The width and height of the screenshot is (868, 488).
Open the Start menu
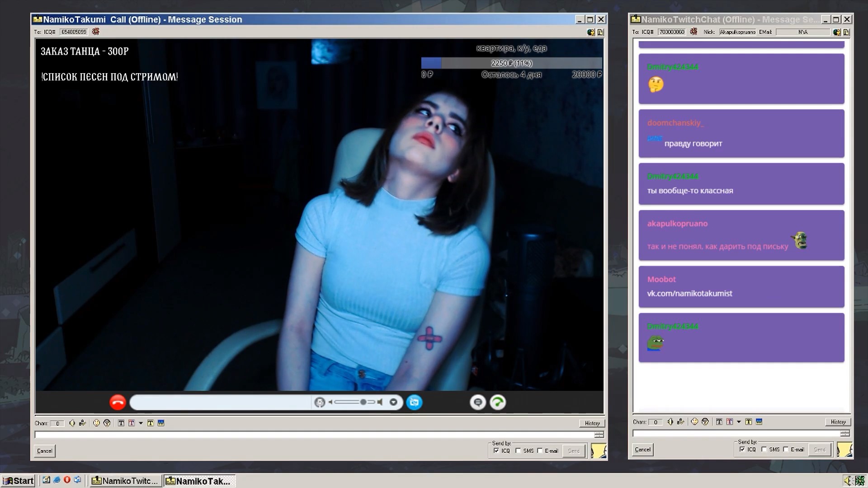18,481
